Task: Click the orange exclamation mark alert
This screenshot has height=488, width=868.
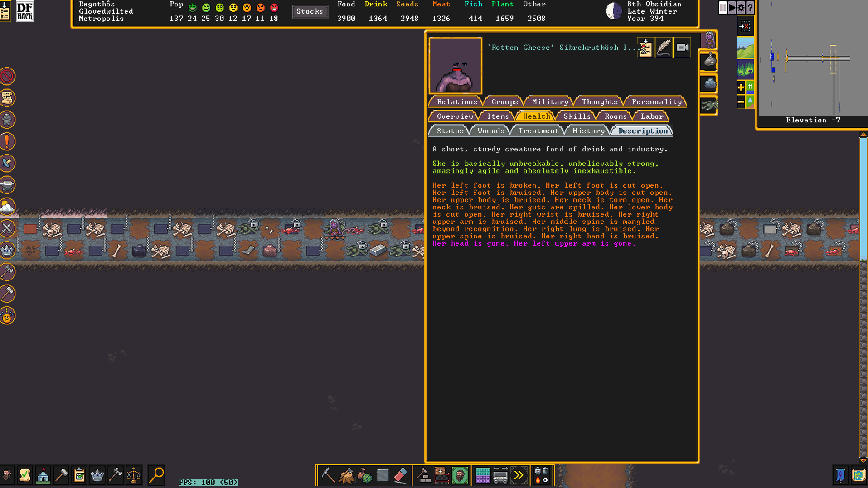Action: pyautogui.click(x=8, y=141)
